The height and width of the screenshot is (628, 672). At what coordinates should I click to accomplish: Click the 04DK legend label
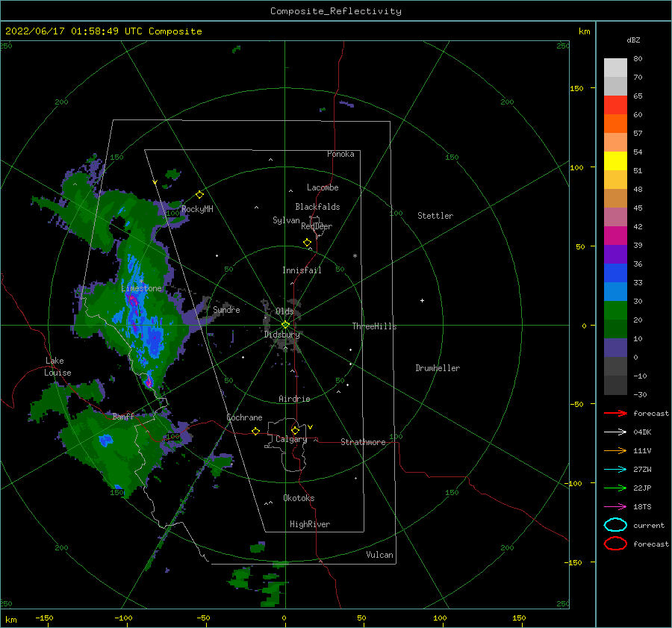click(x=642, y=432)
